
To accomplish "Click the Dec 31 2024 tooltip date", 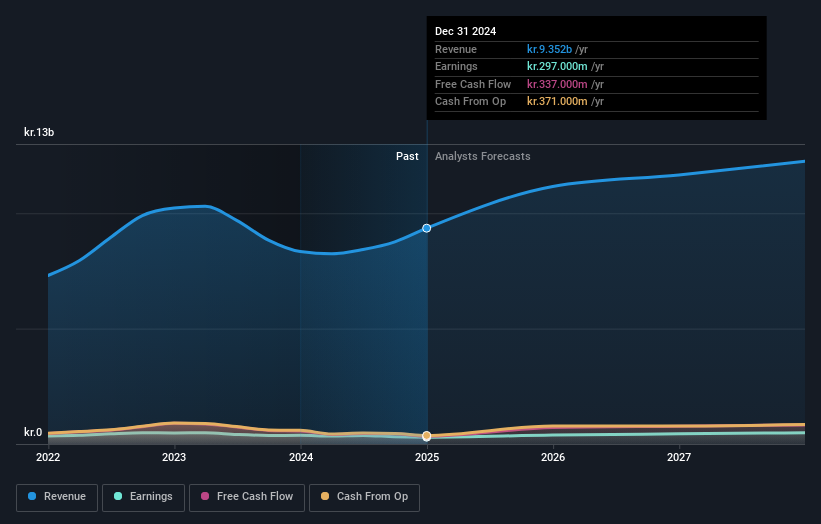I will point(465,31).
